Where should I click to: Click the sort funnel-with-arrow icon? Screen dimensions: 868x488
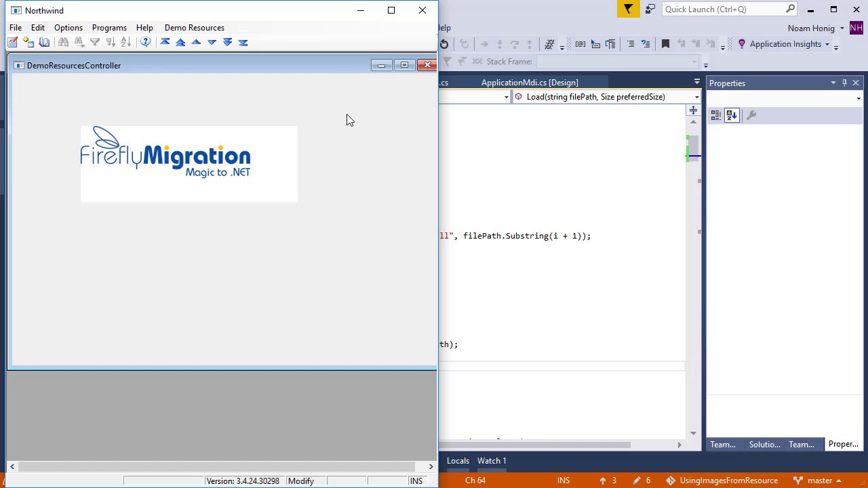click(110, 42)
